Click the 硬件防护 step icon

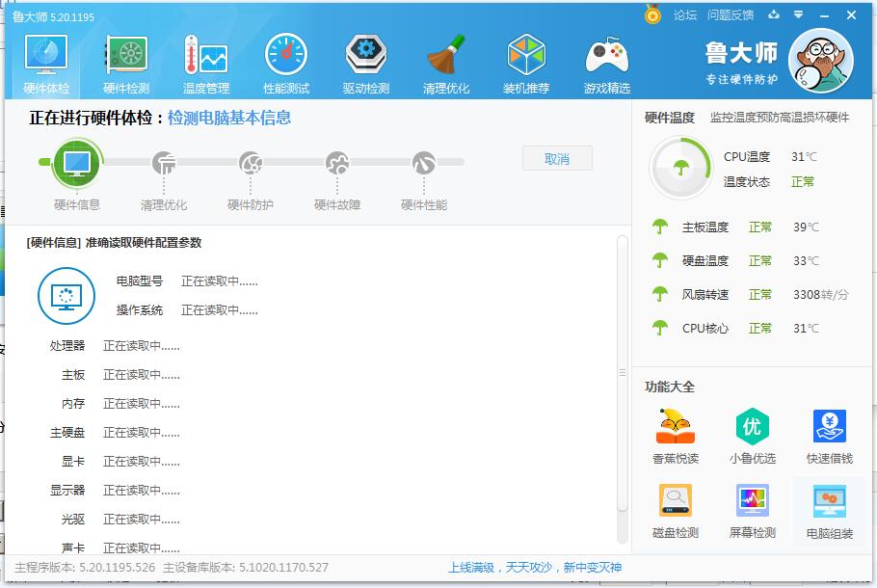[x=250, y=163]
